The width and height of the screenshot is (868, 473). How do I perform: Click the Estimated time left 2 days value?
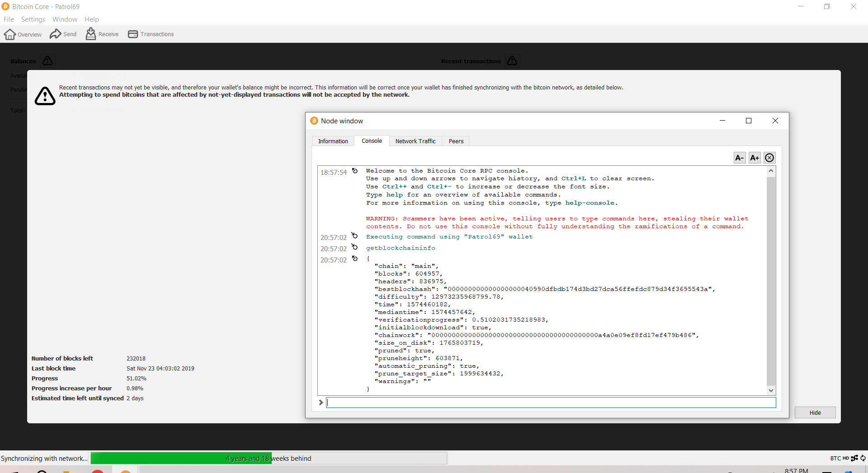135,398
